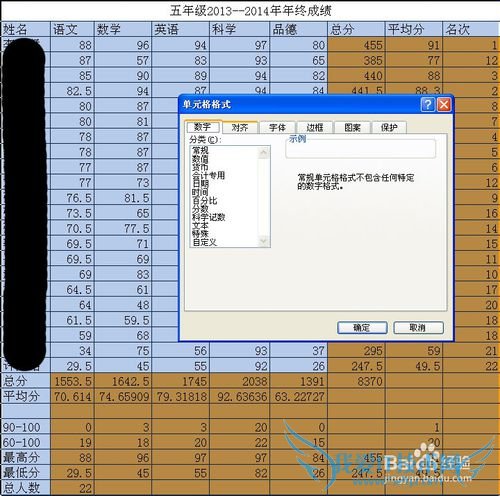This screenshot has height=496, width=500.
Task: Click the cell showing 59.5
Action: pos(123,320)
